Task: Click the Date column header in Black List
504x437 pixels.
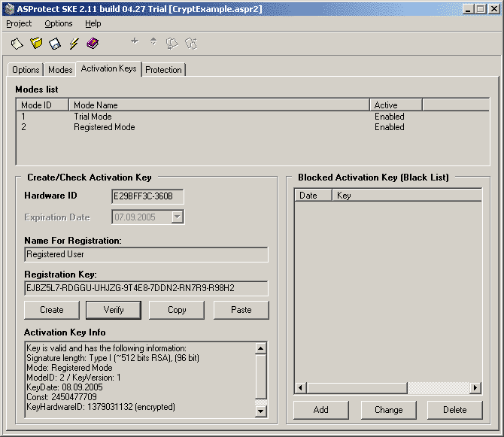Action: click(x=313, y=196)
